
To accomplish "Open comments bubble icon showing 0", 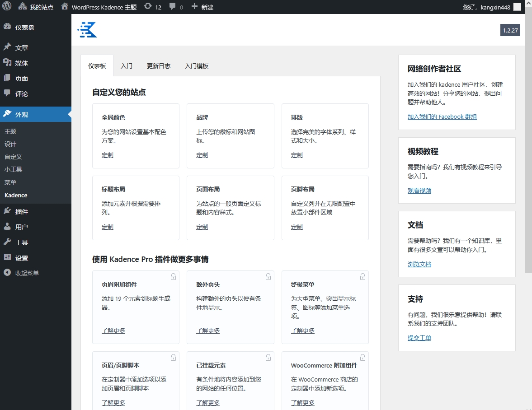I will click(173, 6).
